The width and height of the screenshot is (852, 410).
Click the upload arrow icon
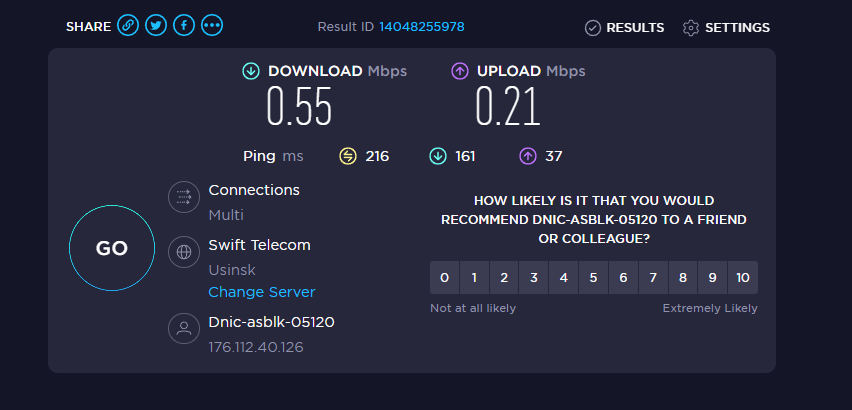[459, 71]
